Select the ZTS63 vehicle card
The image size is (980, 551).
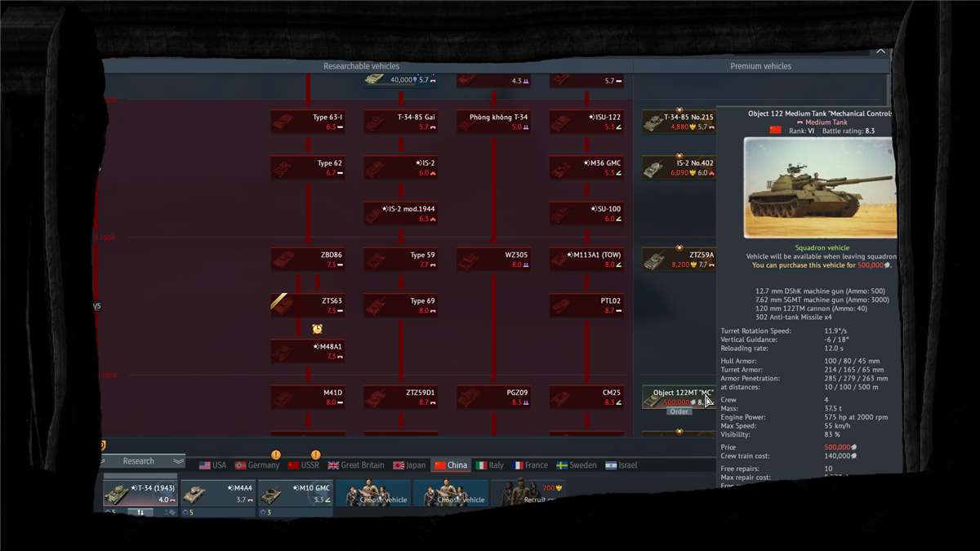tap(308, 305)
